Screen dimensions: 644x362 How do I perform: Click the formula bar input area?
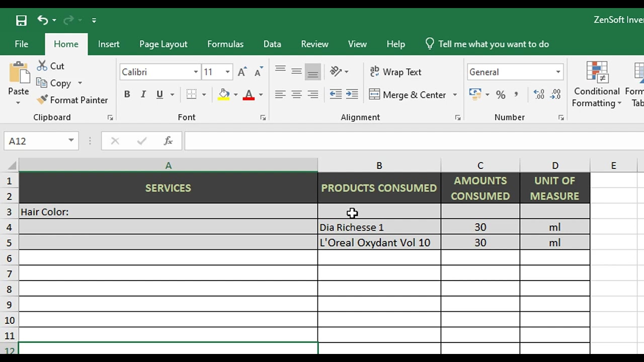coord(414,141)
